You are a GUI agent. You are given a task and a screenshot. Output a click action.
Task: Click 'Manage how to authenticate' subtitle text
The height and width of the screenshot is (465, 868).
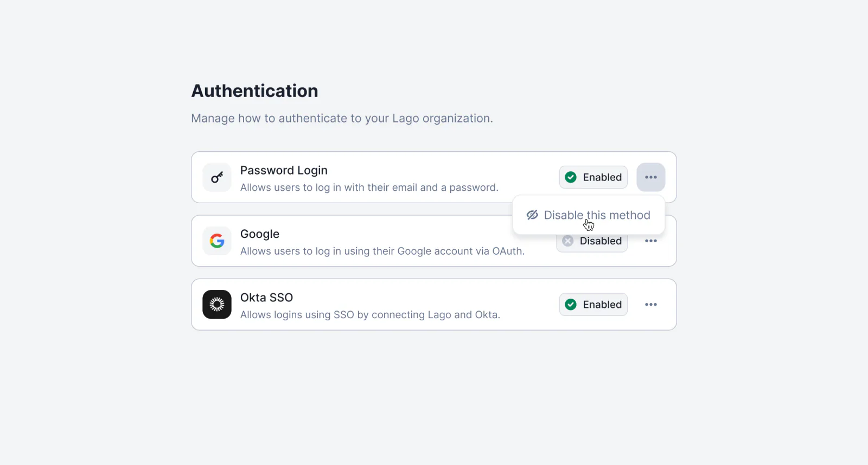(342, 118)
